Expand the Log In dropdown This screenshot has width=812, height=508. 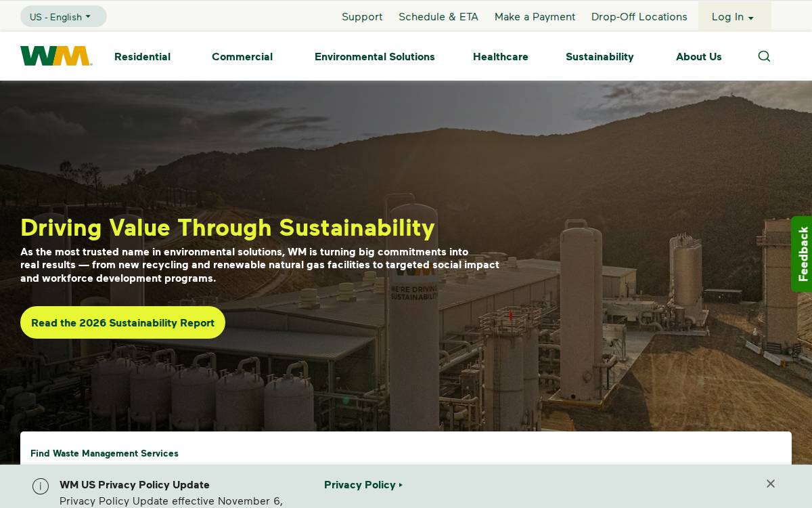click(x=734, y=17)
